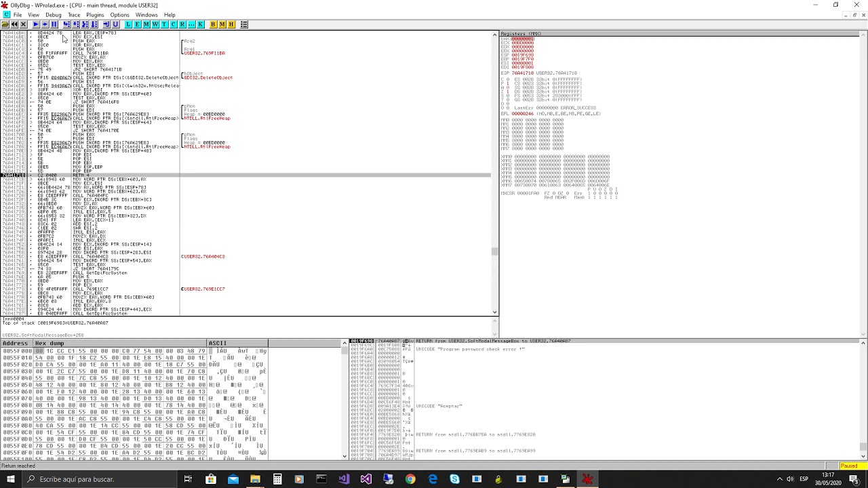This screenshot has height=488, width=868.
Task: Execute till return
Action: tap(106, 24)
